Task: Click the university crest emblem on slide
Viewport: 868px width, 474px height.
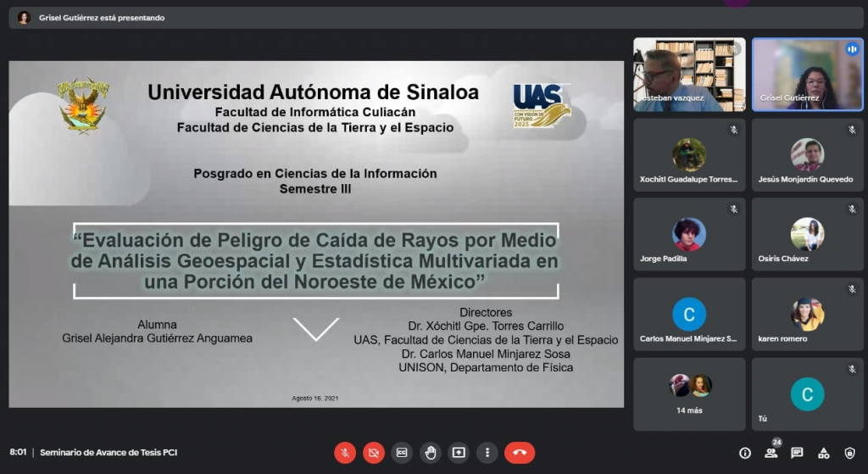Action: pos(83,105)
